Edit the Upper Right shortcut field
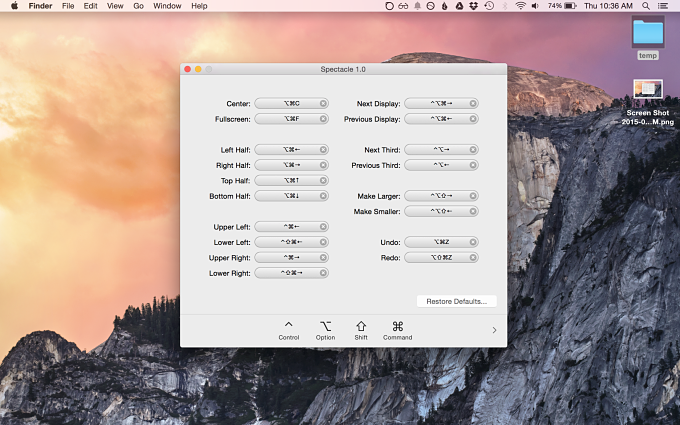 [x=291, y=258]
